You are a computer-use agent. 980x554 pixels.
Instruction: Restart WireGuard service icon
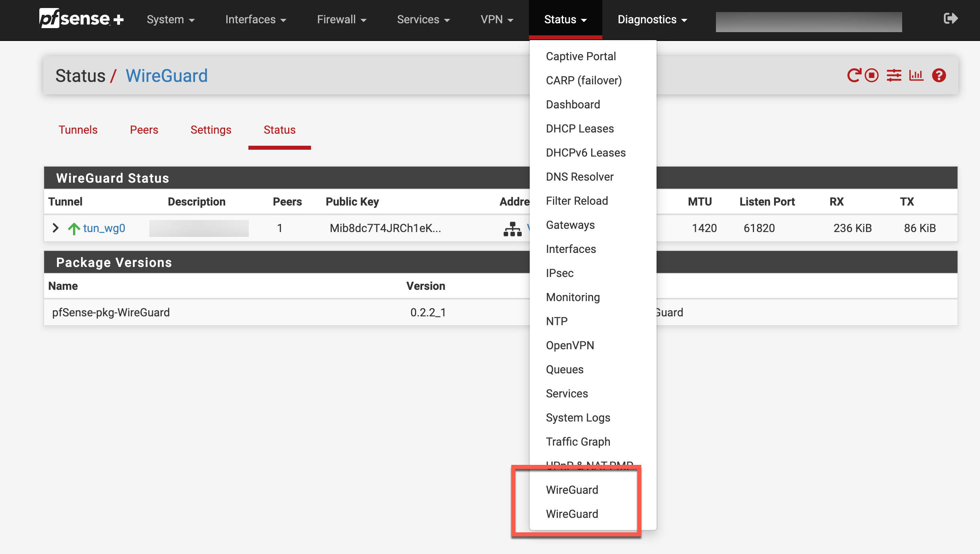(854, 75)
